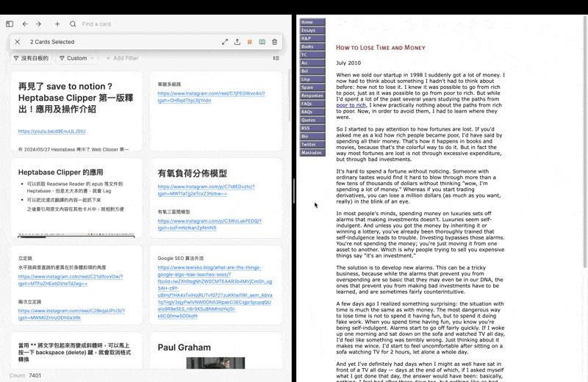Click the card Count 7401 status text
Image resolution: width=588 pixels, height=382 pixels.
26,375
